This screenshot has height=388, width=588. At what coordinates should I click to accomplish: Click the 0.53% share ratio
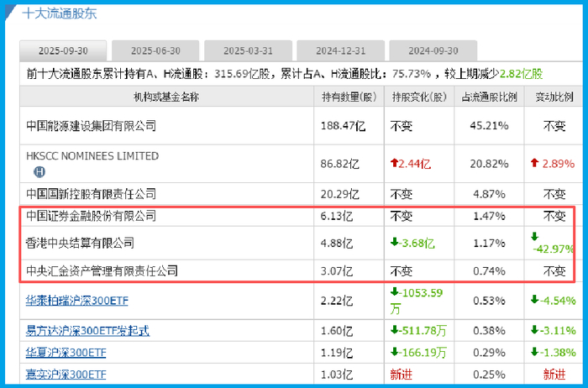[x=489, y=301]
